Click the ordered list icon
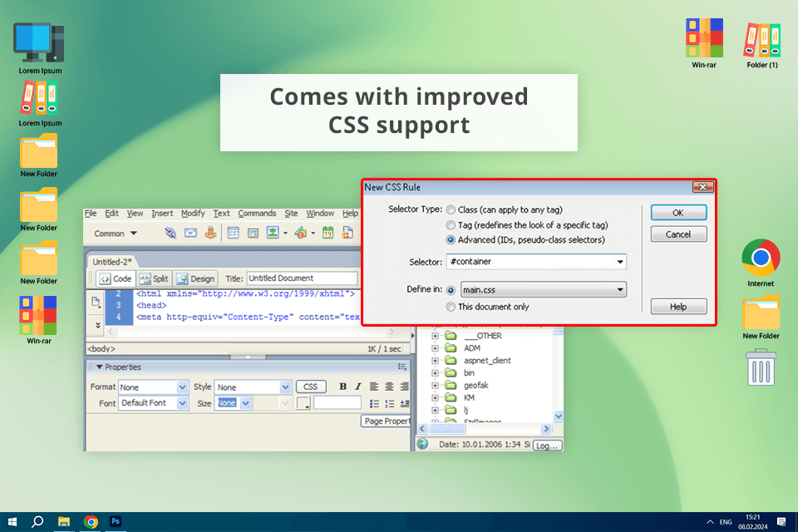 pyautogui.click(x=390, y=404)
